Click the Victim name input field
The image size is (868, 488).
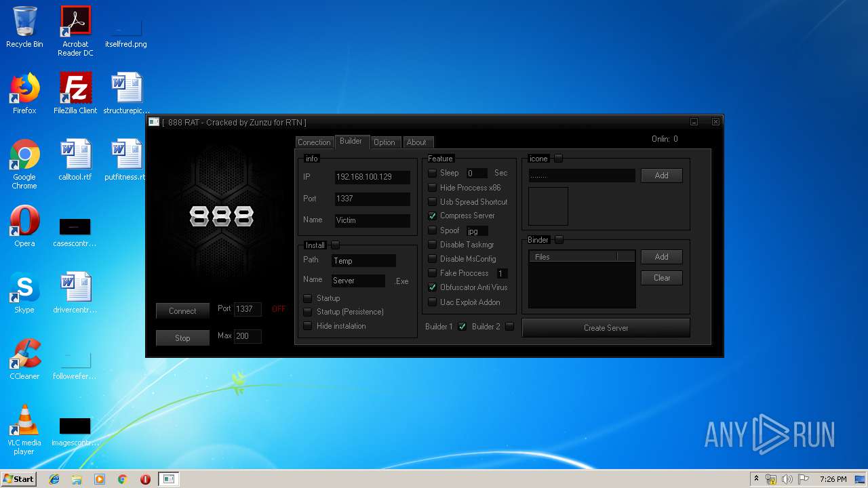click(x=372, y=220)
